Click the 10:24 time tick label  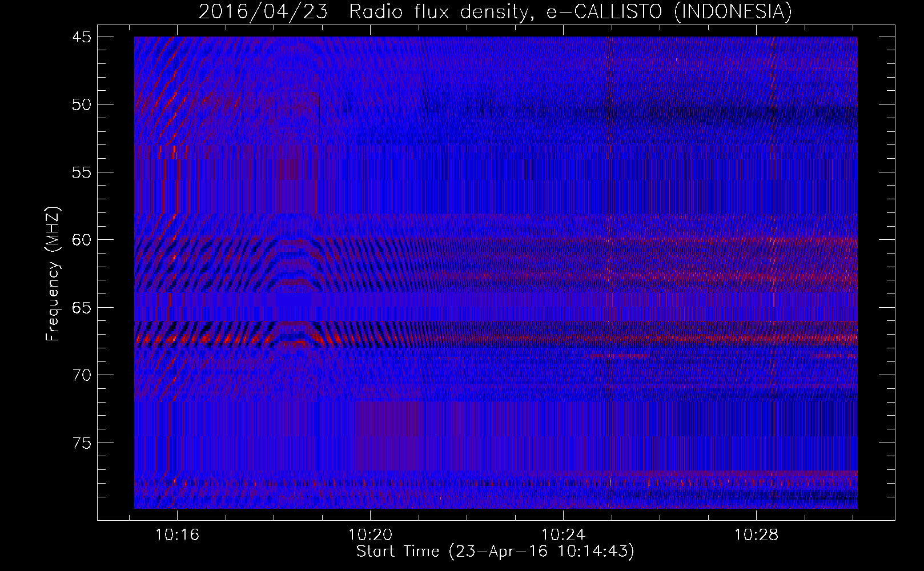tap(563, 535)
